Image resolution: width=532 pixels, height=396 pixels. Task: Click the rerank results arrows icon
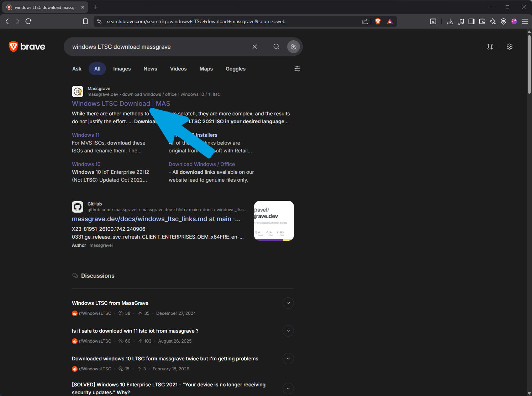click(490, 47)
